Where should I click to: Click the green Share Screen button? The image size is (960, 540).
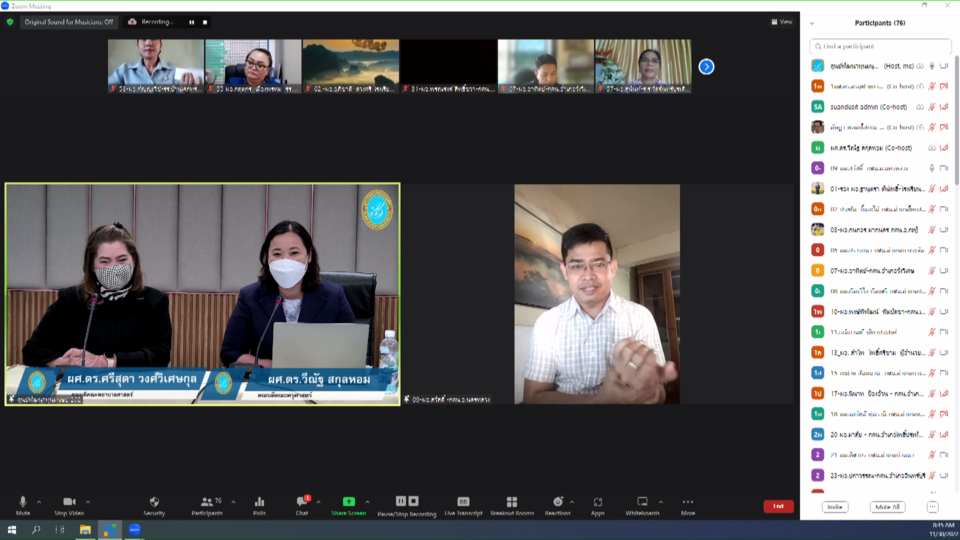click(x=348, y=506)
